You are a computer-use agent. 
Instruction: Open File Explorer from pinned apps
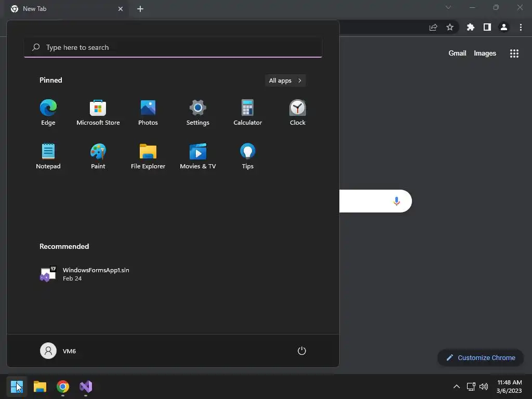(x=148, y=156)
